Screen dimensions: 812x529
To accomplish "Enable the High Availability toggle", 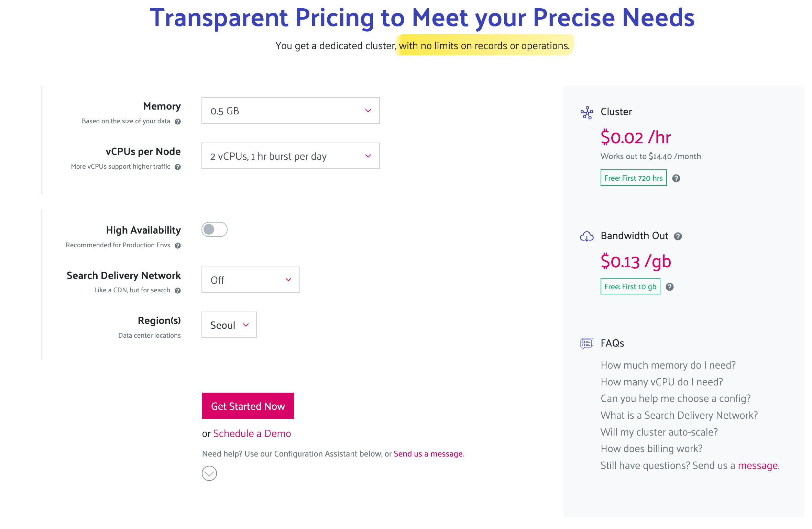I will (x=215, y=229).
